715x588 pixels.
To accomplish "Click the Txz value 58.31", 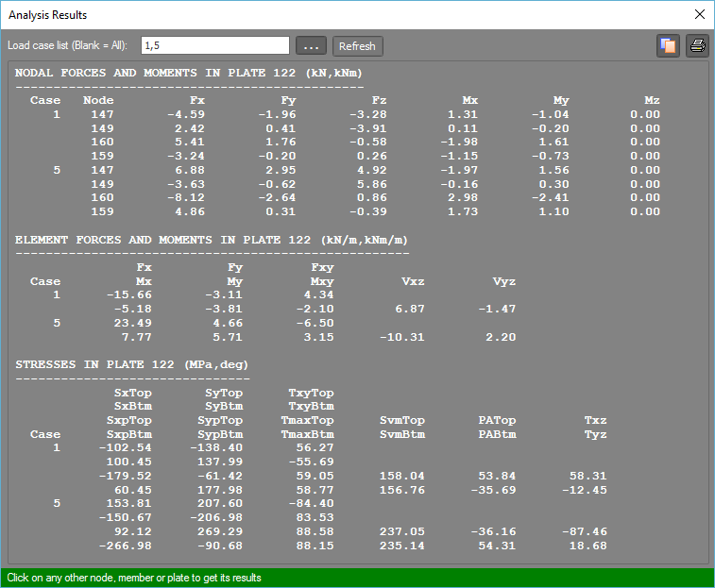I will tap(588, 476).
